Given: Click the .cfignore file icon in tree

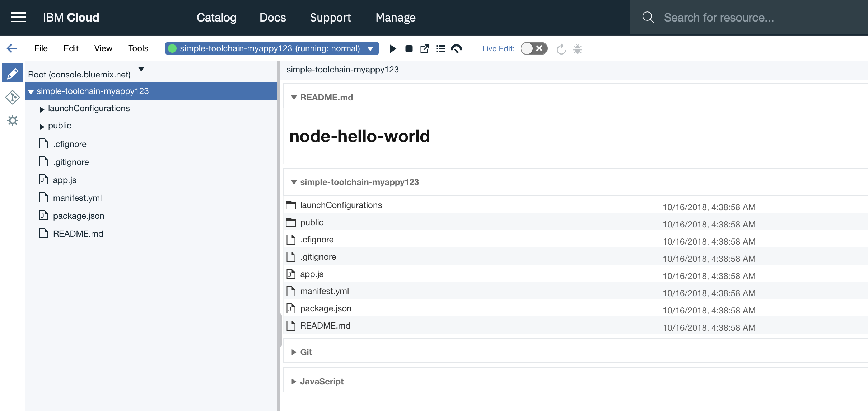Looking at the screenshot, I should [44, 144].
